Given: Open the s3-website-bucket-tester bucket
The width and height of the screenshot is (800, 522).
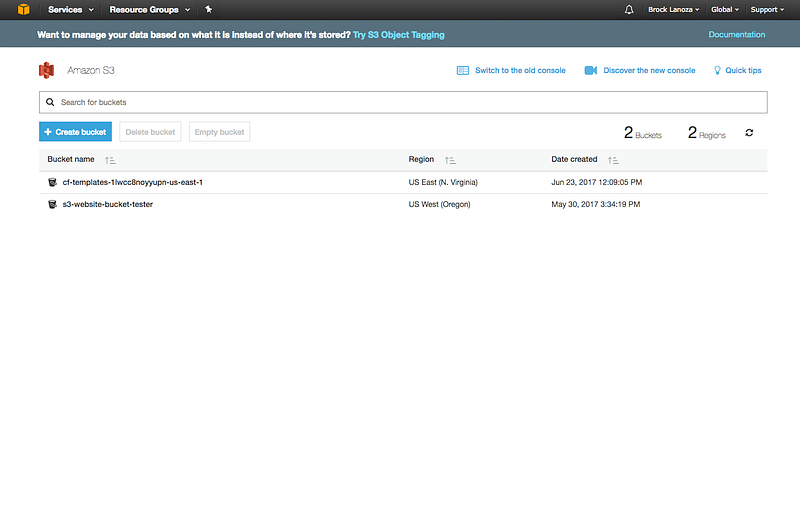Looking at the screenshot, I should (108, 204).
